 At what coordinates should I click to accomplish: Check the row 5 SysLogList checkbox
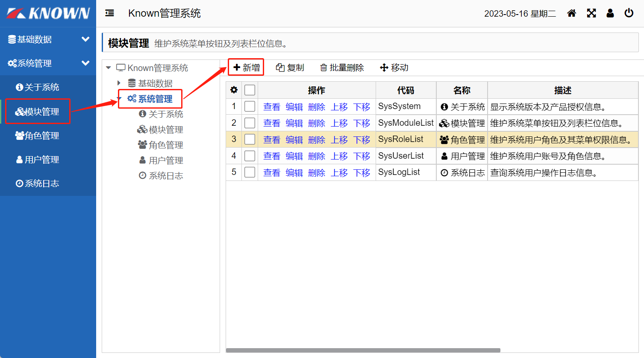[250, 172]
